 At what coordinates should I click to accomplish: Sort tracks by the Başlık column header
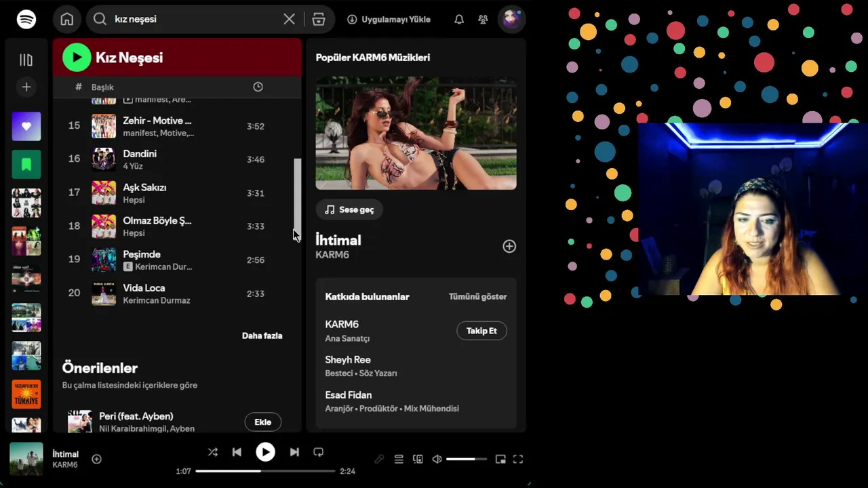(x=102, y=87)
